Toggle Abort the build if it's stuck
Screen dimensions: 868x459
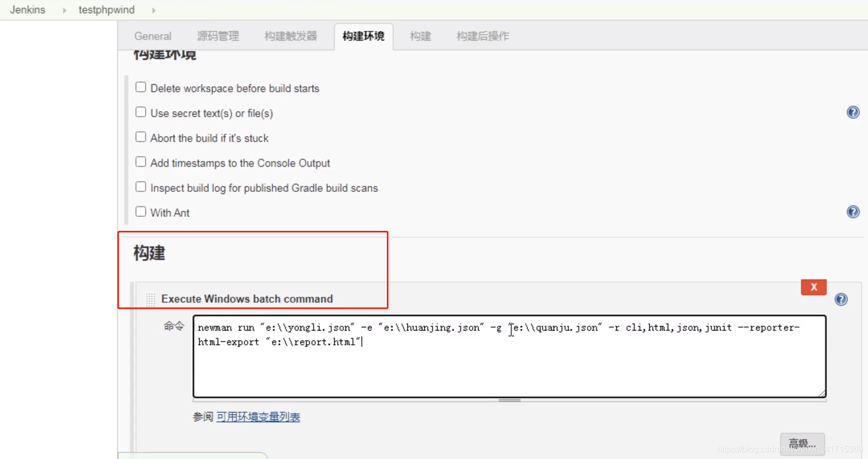141,137
